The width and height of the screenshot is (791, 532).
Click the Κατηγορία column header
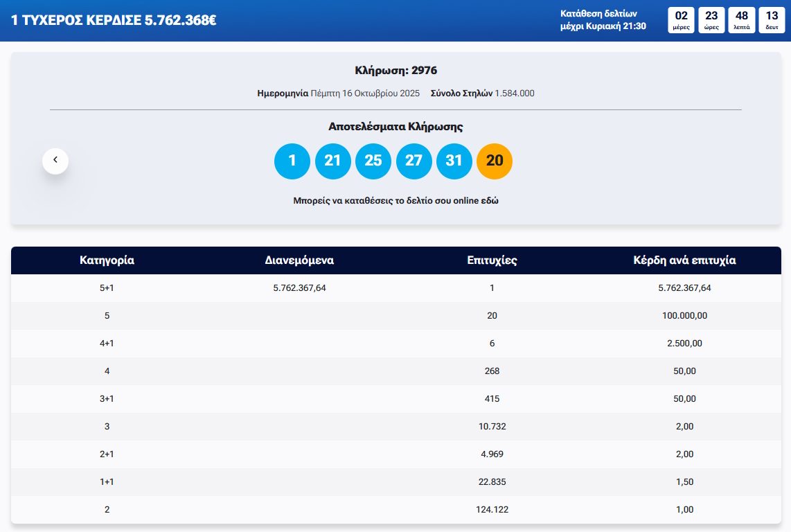point(107,260)
